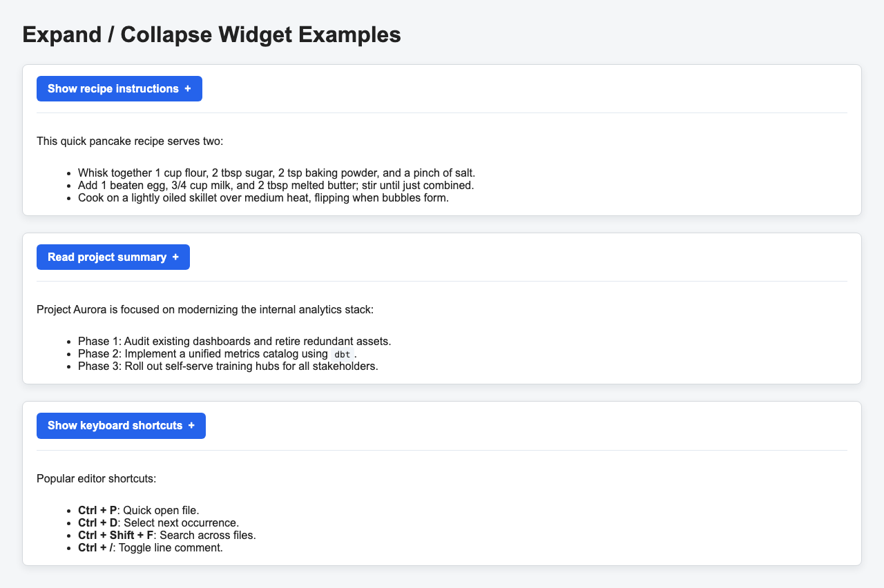The width and height of the screenshot is (884, 588).
Task: Click the plus icon on Show recipe instructions
Action: tap(188, 88)
